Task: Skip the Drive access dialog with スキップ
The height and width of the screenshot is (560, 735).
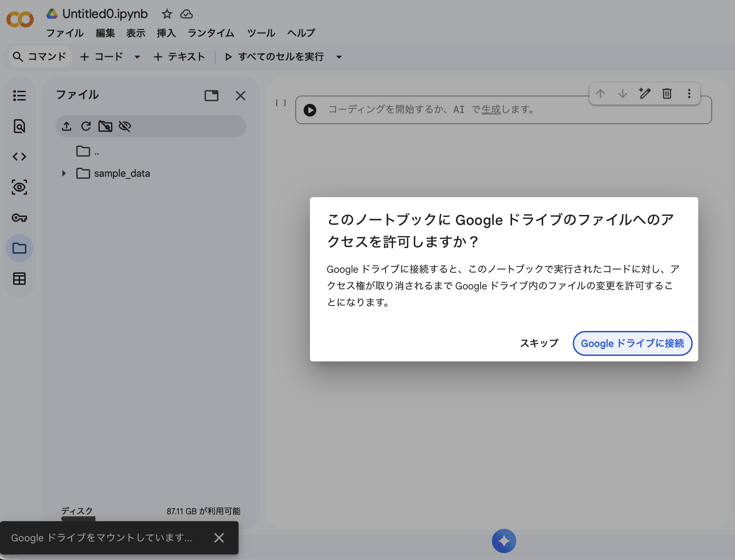Action: [x=538, y=343]
